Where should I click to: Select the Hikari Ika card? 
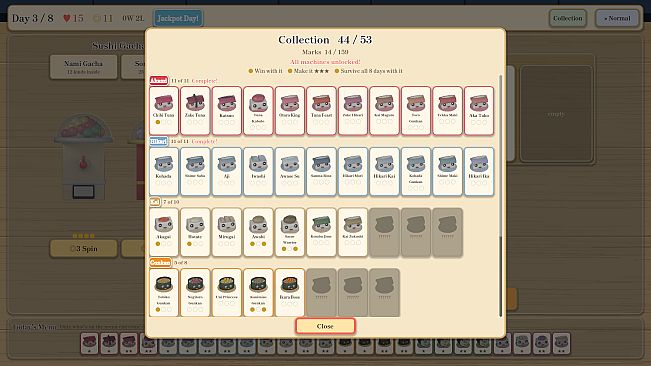(x=479, y=171)
